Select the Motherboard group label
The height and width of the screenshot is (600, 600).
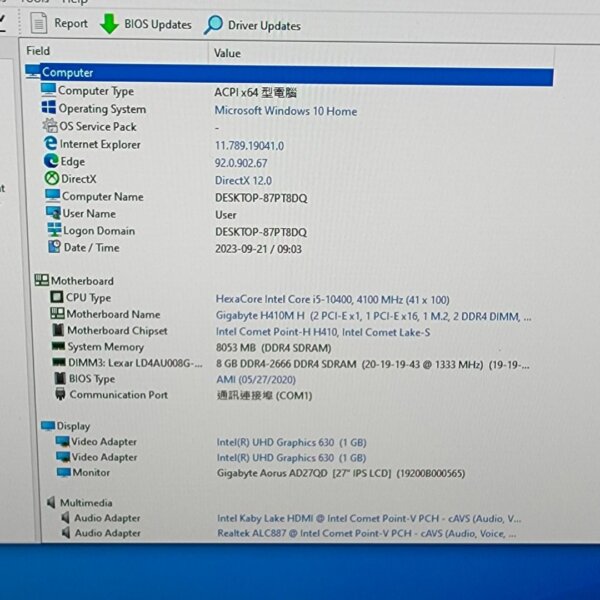pyautogui.click(x=82, y=281)
